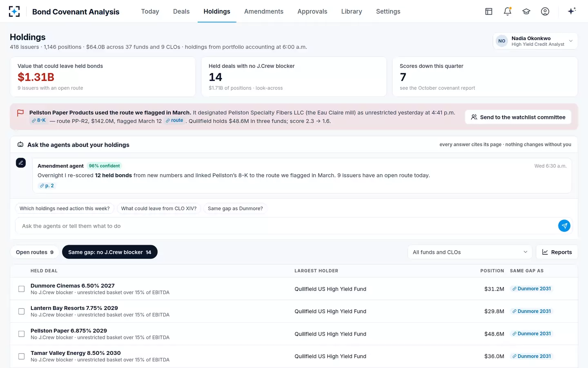Screen dimensions: 588x368
Task: Click the robot icon beside Ask the agents
Action: tap(20, 144)
